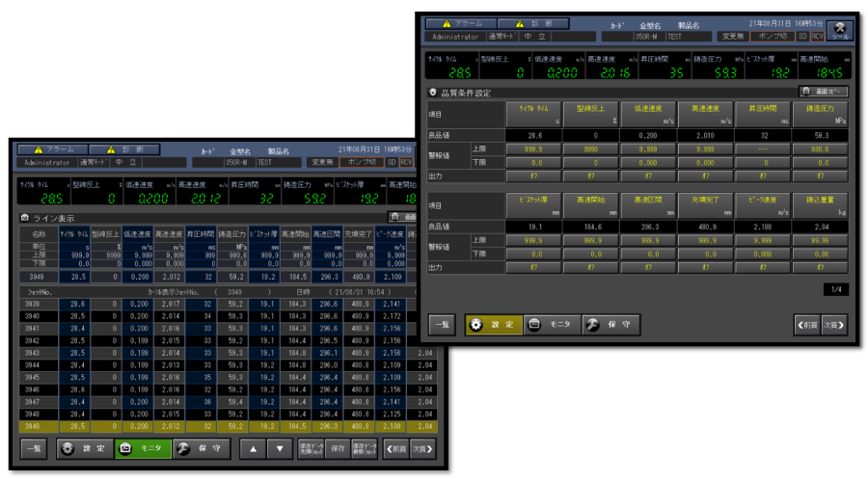Screen dimensions: 868x482
Task: Click サイクルタイム item header in settings table
Action: (533, 114)
